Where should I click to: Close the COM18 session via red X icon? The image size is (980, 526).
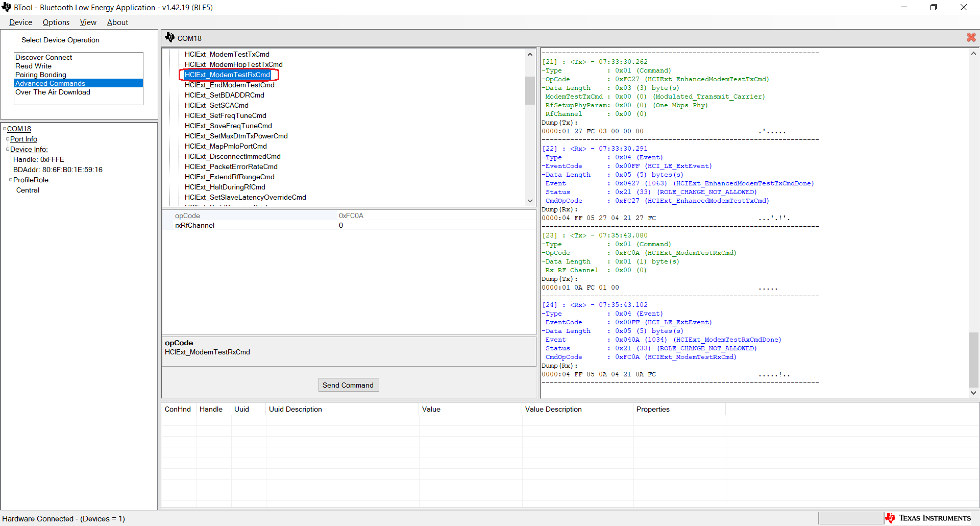point(970,37)
